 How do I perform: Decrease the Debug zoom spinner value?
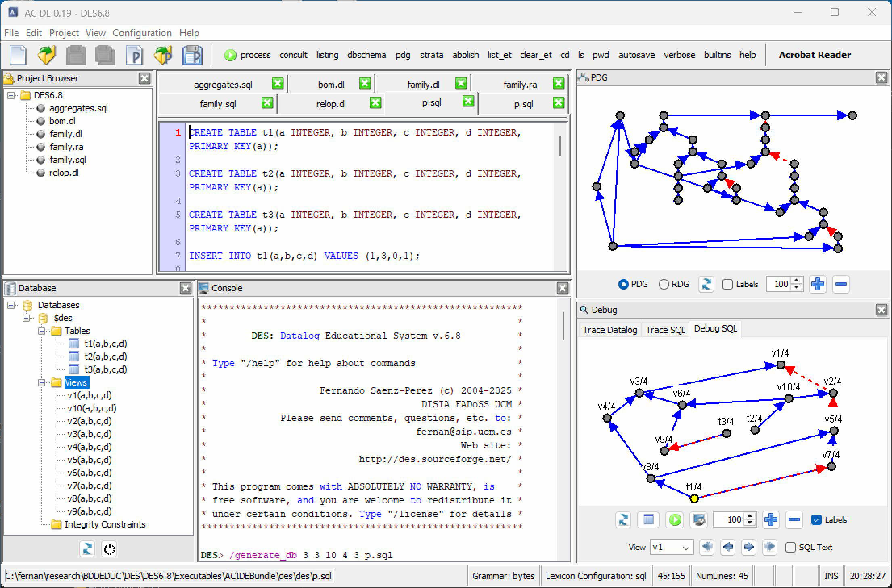click(750, 523)
